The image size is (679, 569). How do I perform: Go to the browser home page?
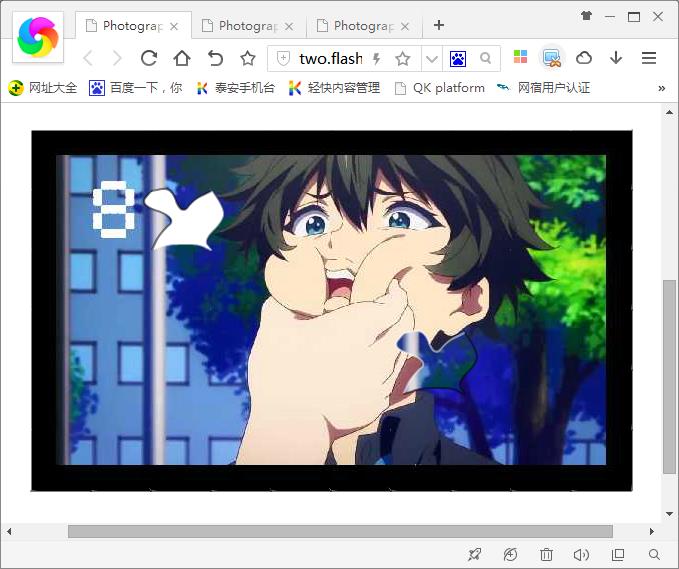[182, 58]
